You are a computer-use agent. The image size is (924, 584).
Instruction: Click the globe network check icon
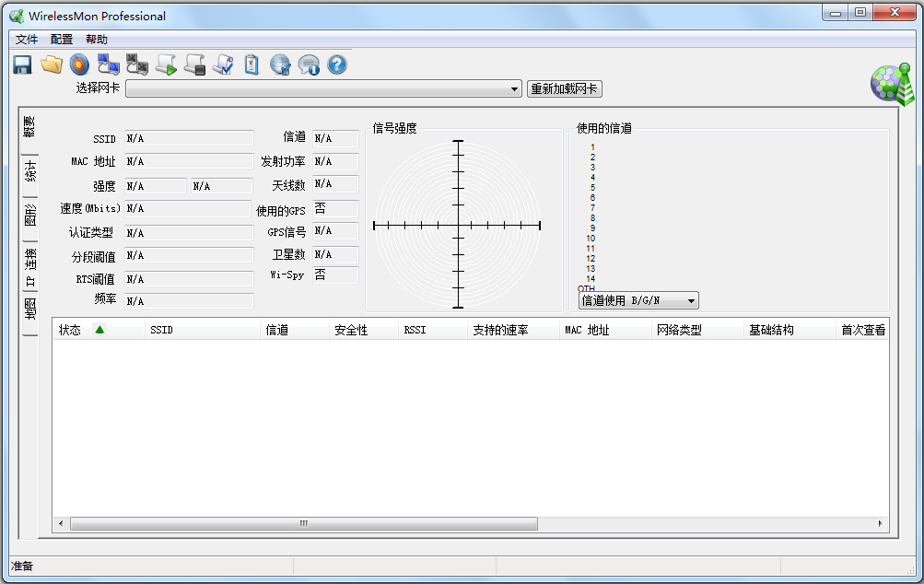(278, 64)
